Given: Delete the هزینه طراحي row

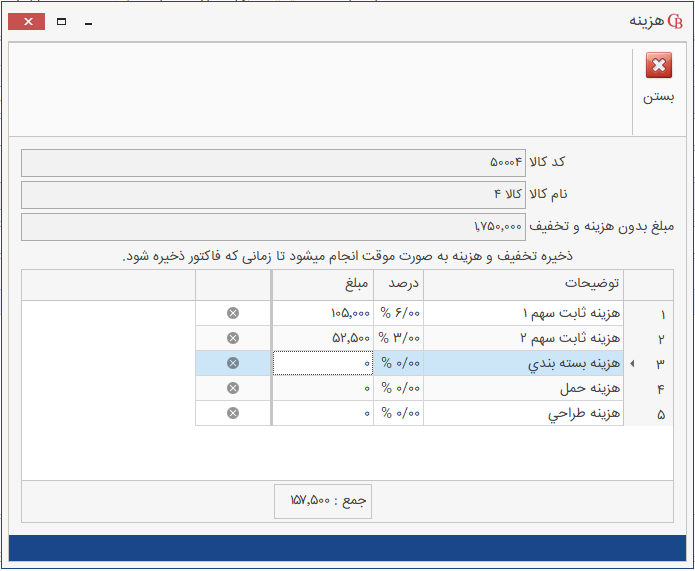Looking at the screenshot, I should (233, 413).
